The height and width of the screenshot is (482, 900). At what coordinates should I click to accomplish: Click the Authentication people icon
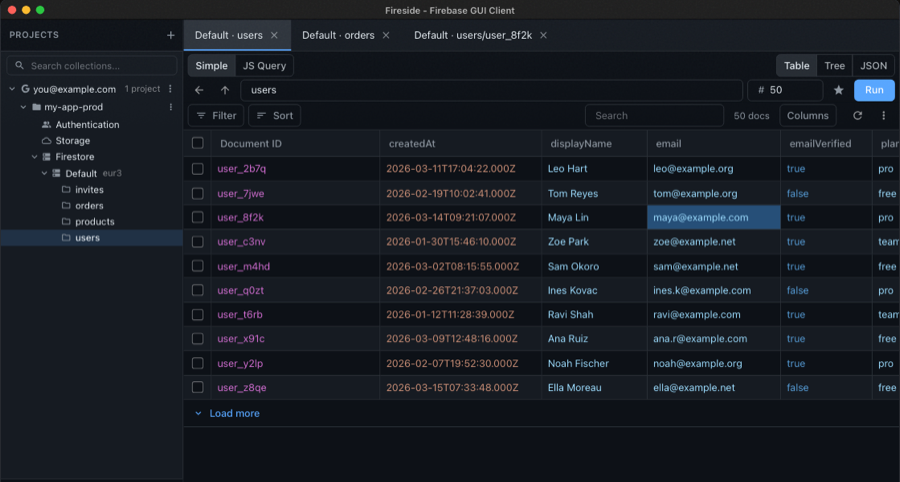click(46, 125)
